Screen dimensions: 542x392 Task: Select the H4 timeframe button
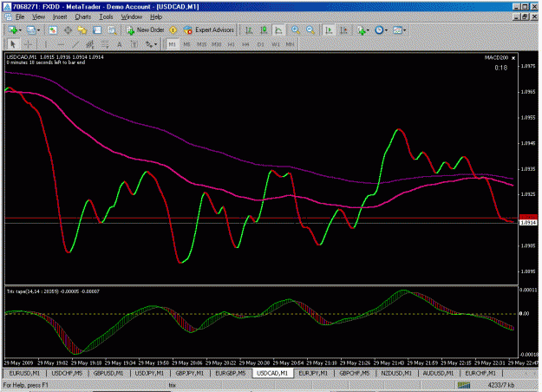click(x=245, y=44)
